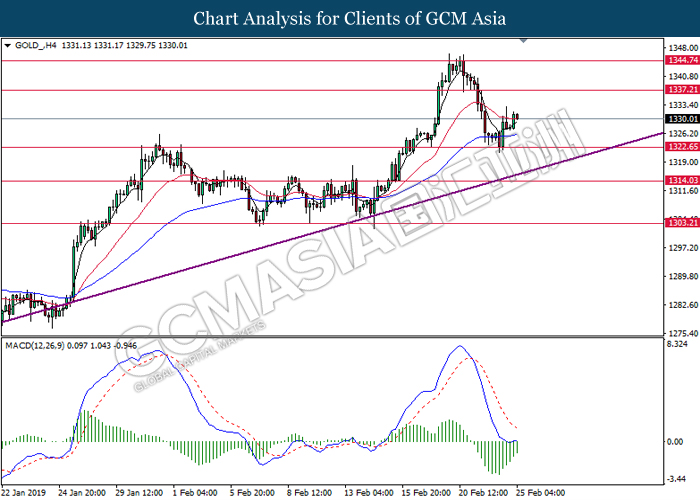Click the chart shift marker at top
This screenshot has height=500, width=700.
point(524,41)
